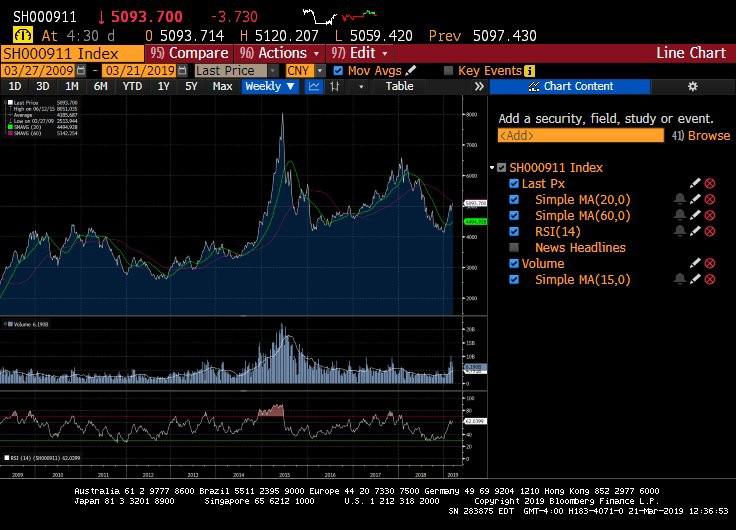Toggle the Key Events checkbox

pos(447,71)
